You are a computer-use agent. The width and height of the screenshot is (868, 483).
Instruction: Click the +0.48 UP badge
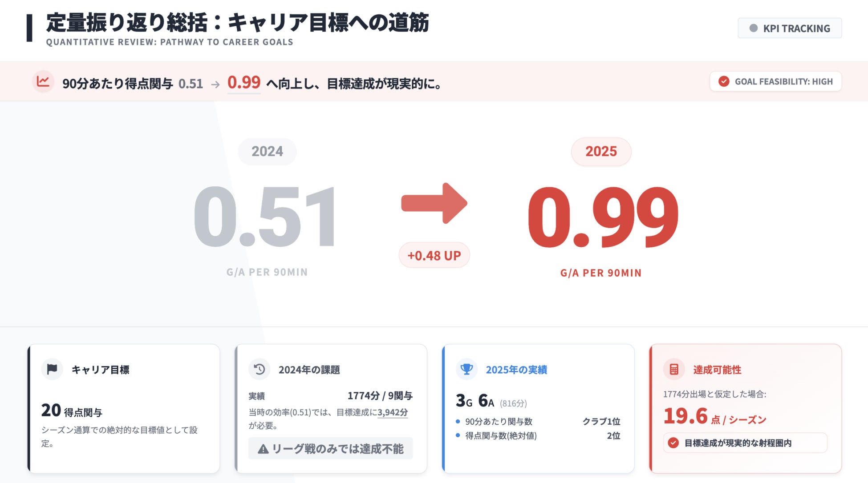pyautogui.click(x=434, y=255)
